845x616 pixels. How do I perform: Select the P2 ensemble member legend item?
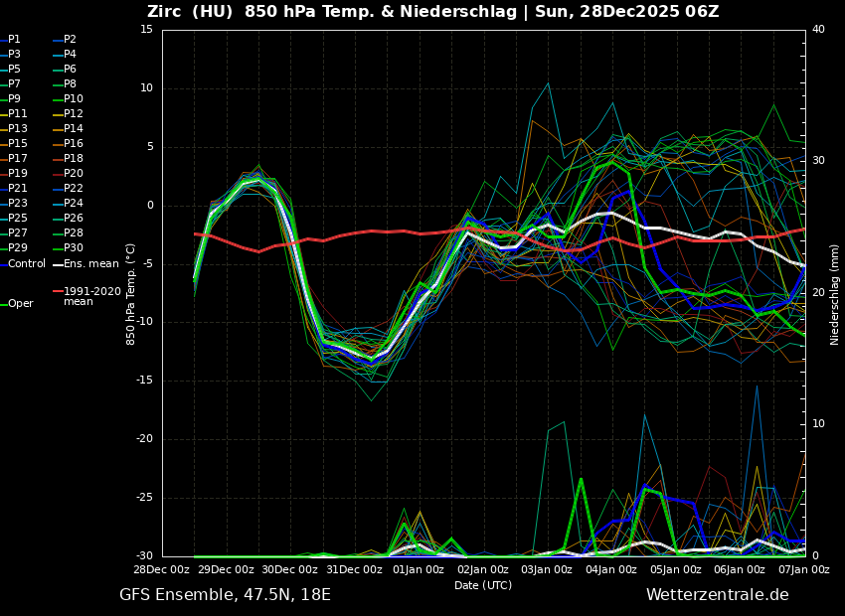[x=70, y=40]
